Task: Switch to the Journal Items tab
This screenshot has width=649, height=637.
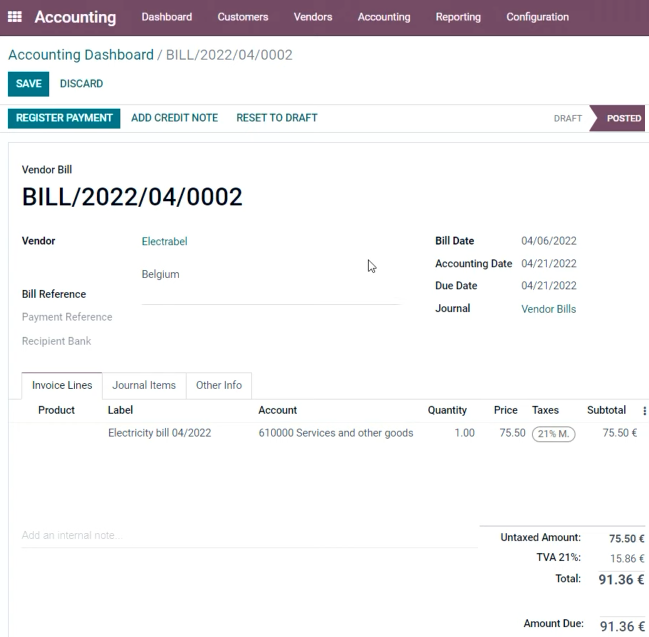Action: 144,386
